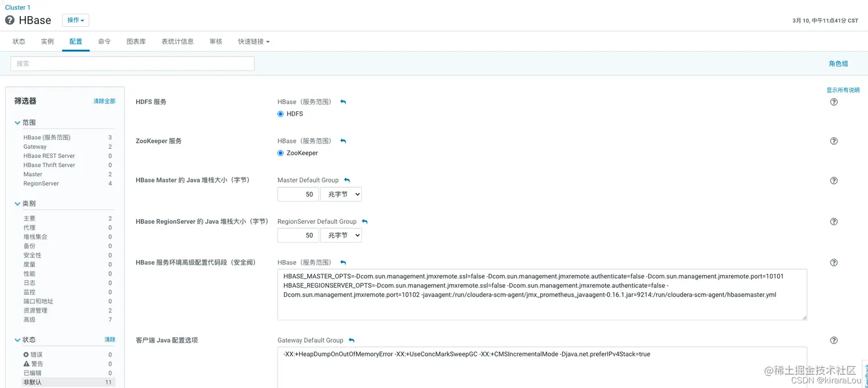The image size is (868, 388).
Task: Open help for the ZooKeeper 服务 setting
Action: click(834, 141)
